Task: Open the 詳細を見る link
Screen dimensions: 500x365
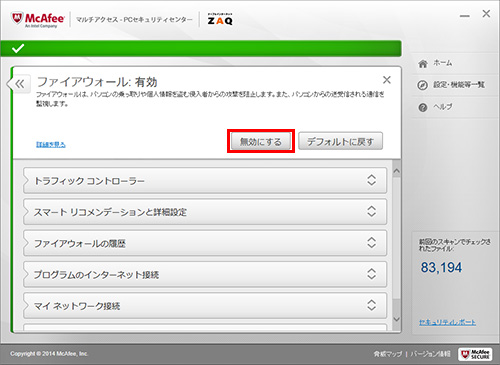Action: point(51,144)
